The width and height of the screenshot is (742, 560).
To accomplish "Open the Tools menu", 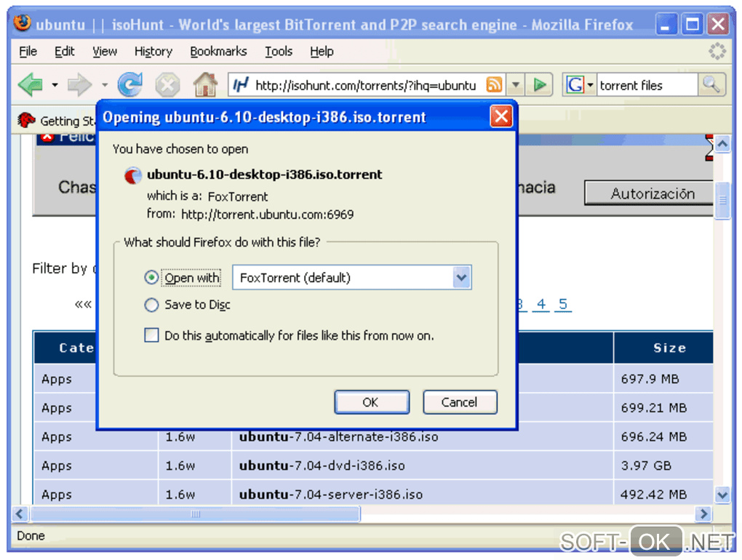I will click(x=279, y=51).
